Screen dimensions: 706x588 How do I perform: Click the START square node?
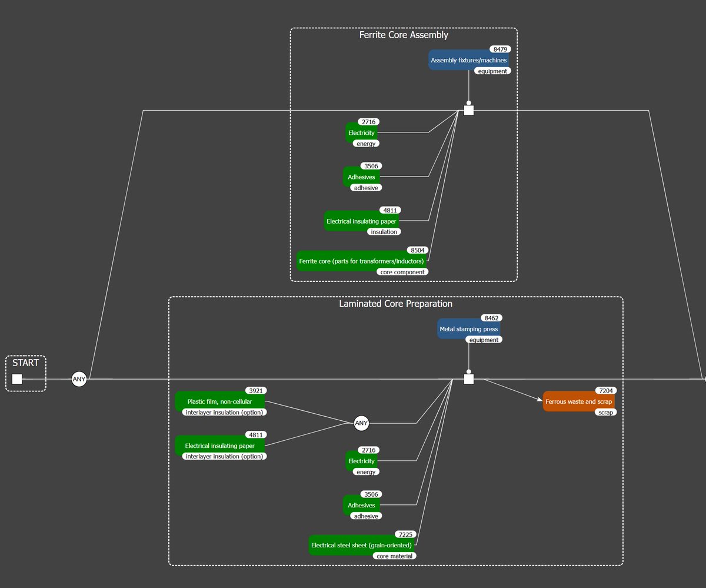(x=17, y=379)
